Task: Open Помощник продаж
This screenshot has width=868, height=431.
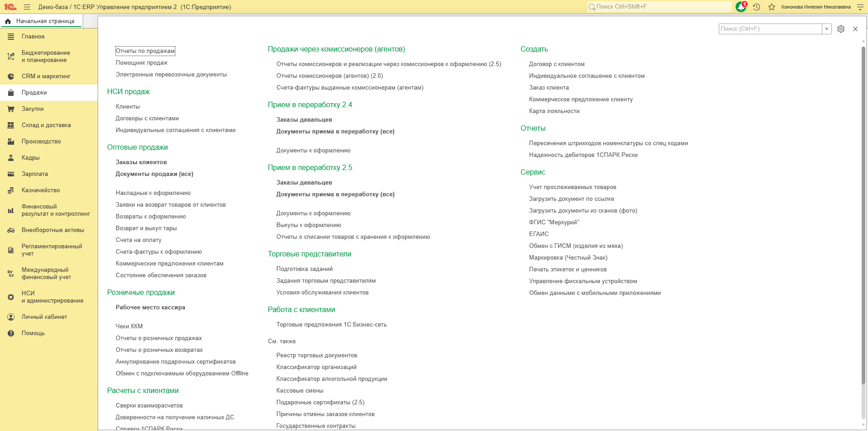Action: 142,63
